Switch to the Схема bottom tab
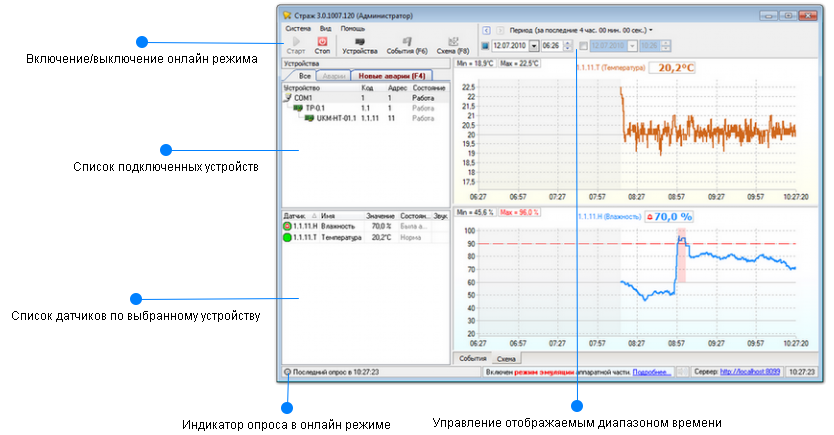This screenshot has height=435, width=834. click(x=506, y=359)
